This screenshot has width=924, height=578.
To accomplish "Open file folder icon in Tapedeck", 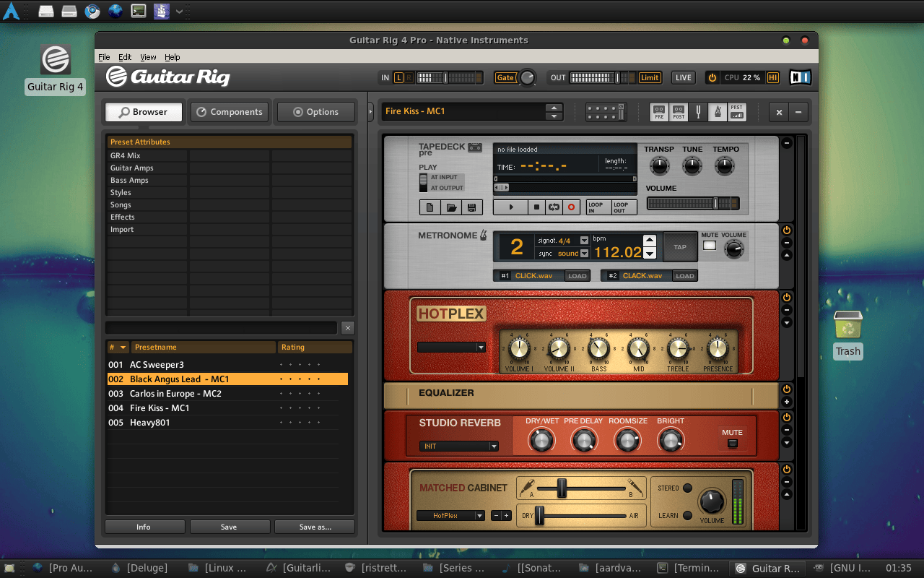I will point(451,207).
